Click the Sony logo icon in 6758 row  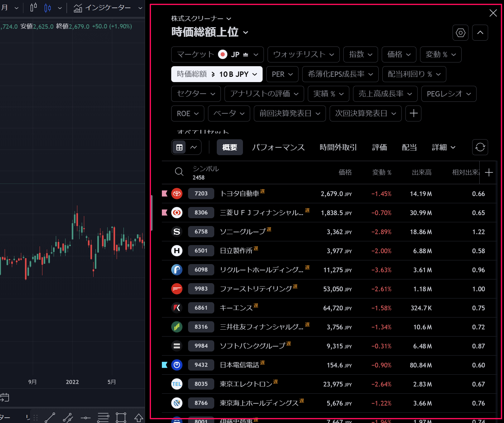coord(177,232)
